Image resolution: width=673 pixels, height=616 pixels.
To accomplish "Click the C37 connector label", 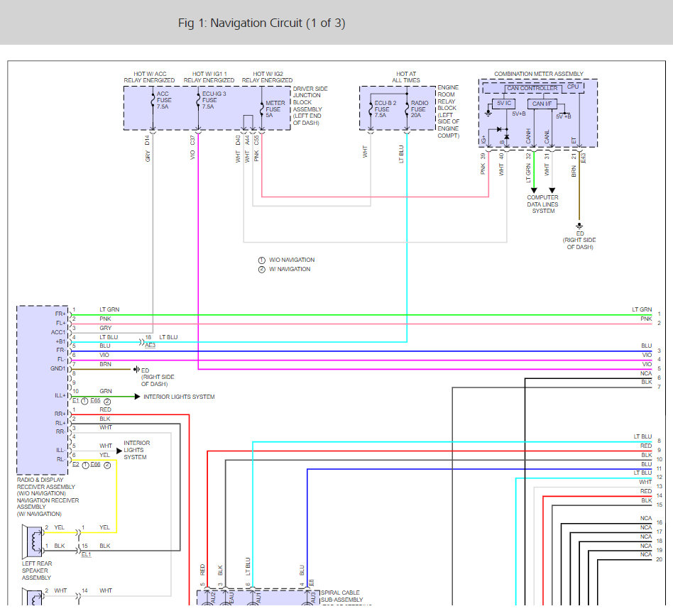I will [192, 141].
